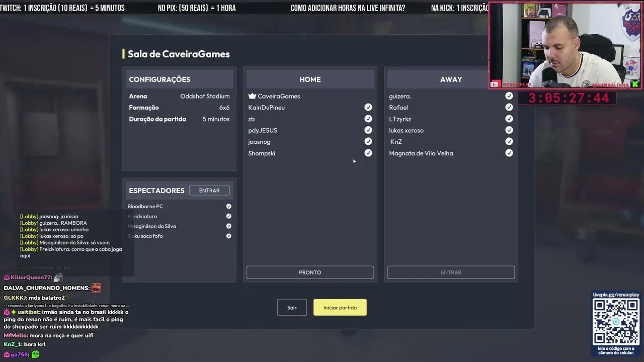
Task: Click the ready checkmark for LTzyrkz
Action: (509, 119)
